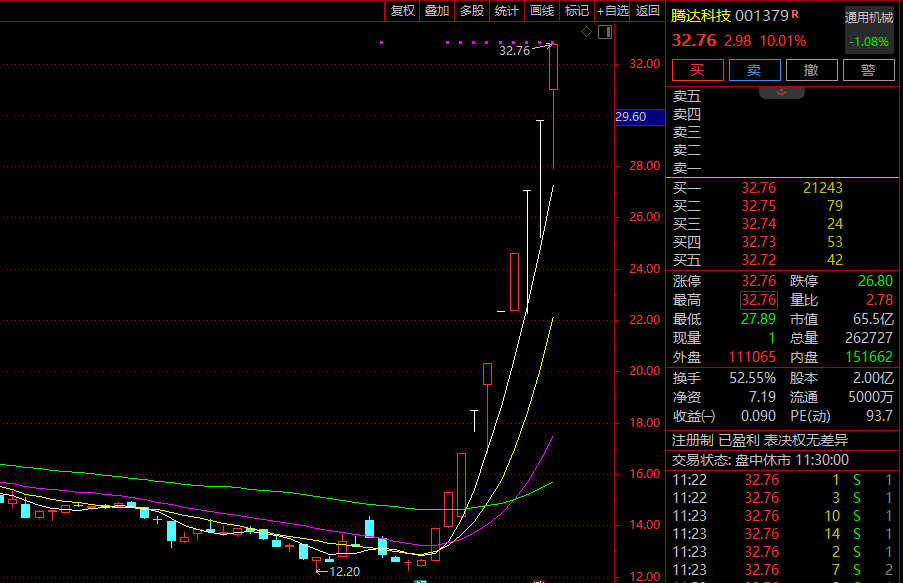Click the 腾达科技 stock name
903x583 pixels.
pos(700,16)
